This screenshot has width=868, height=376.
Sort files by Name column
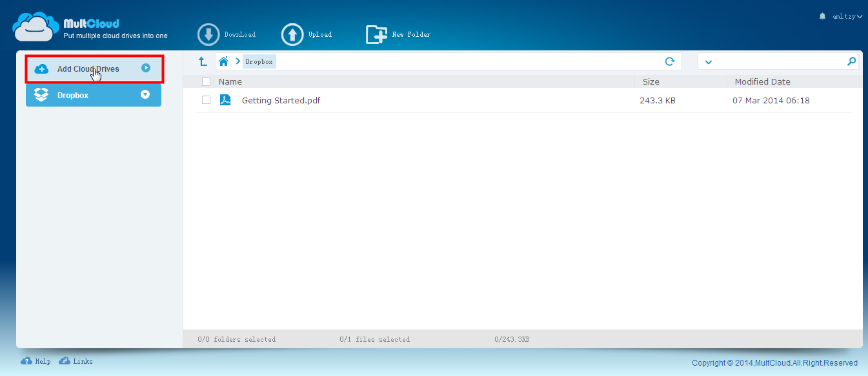(x=230, y=81)
